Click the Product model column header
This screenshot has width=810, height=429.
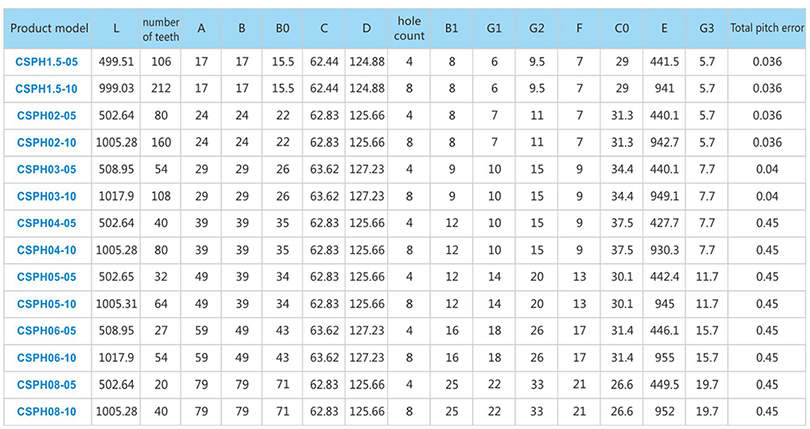(x=49, y=28)
